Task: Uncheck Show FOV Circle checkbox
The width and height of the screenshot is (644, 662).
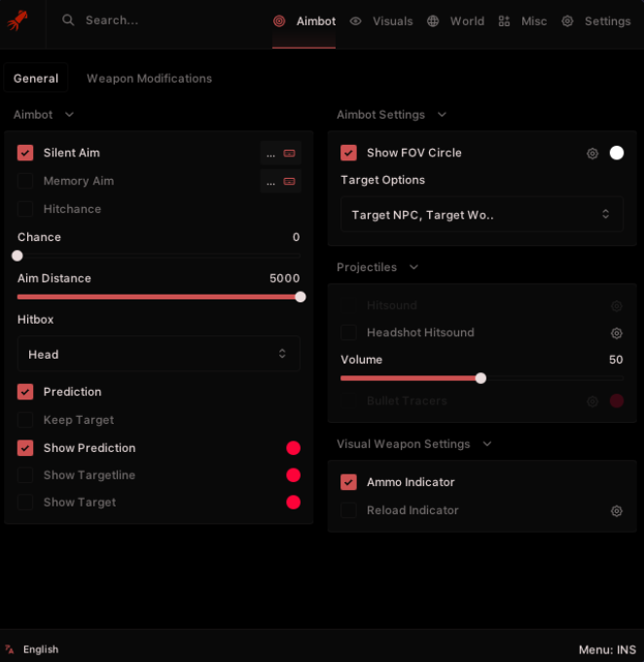Action: [348, 153]
